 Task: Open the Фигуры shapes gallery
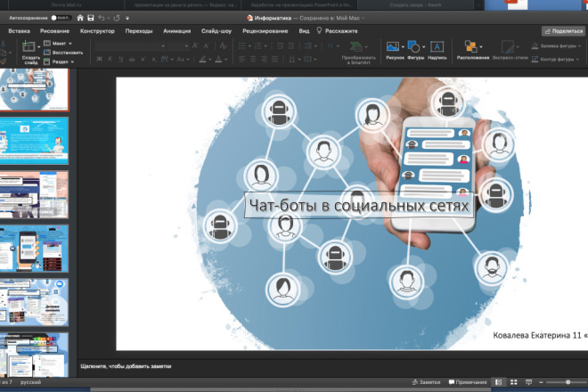coord(415,51)
